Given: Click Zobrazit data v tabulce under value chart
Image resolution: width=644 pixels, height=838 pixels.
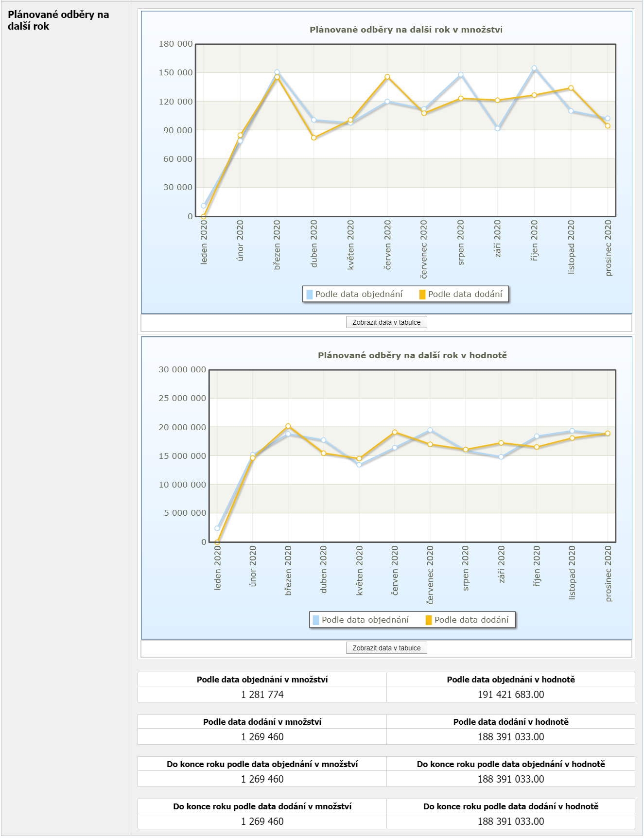Looking at the screenshot, I should [386, 648].
